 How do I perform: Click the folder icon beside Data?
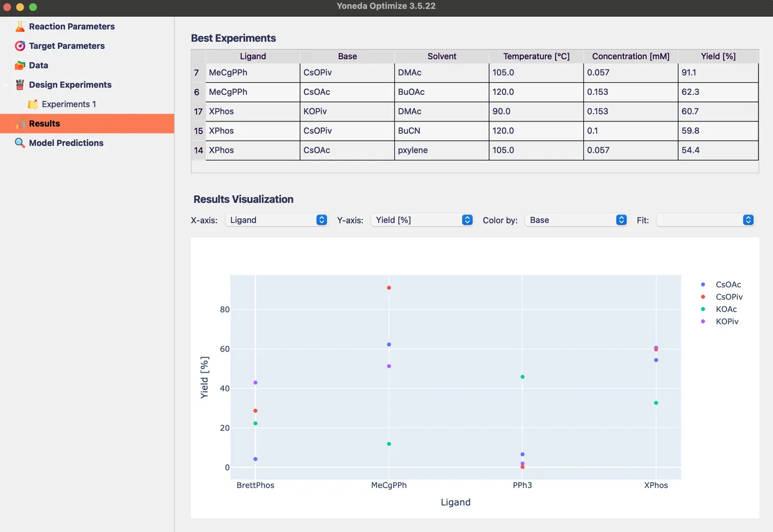click(x=20, y=65)
